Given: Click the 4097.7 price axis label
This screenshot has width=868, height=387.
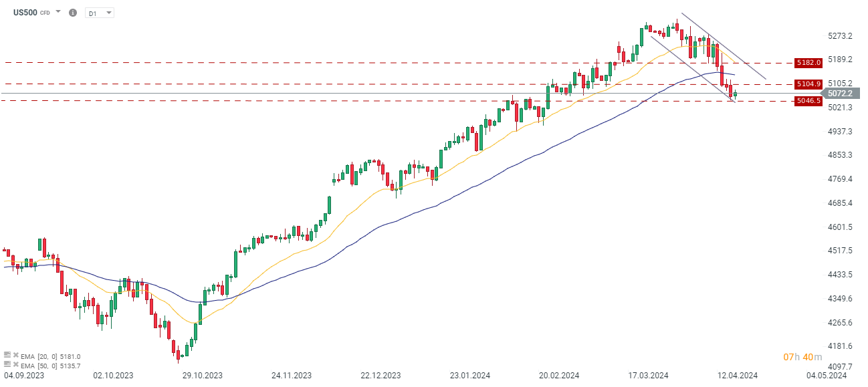Looking at the screenshot, I should 840,367.
